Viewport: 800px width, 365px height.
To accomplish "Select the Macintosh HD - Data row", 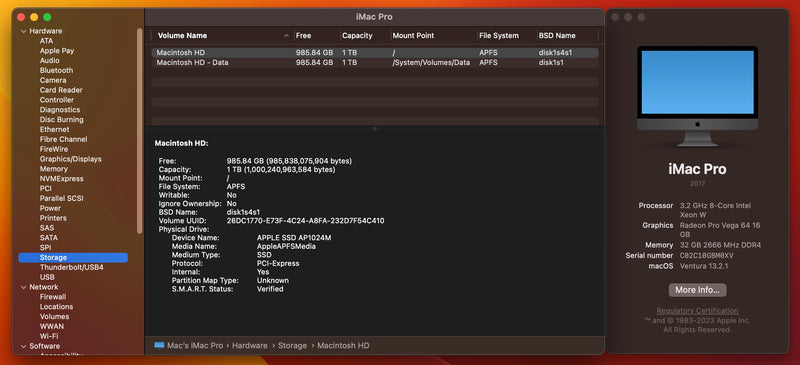I will 374,62.
